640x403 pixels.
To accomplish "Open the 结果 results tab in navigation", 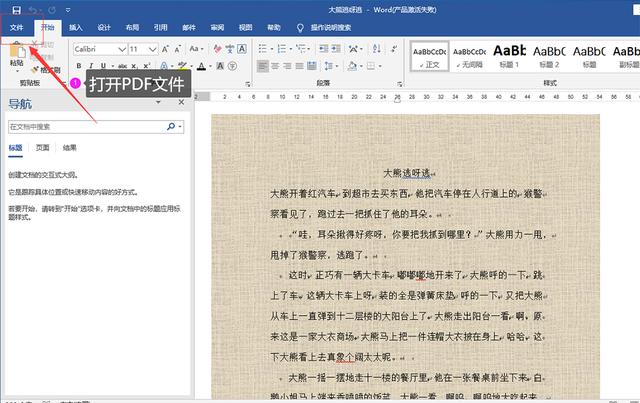I will coord(69,147).
